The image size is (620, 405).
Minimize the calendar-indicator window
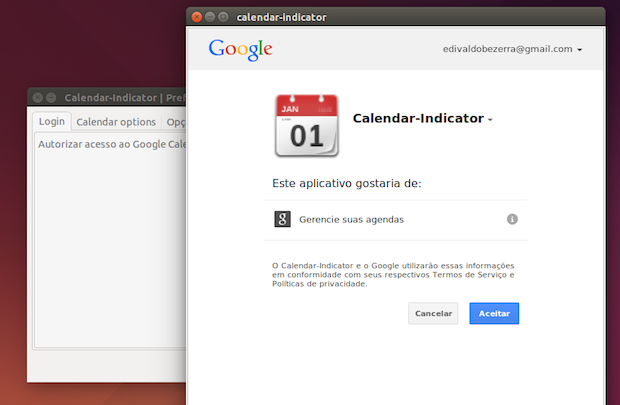coord(210,17)
